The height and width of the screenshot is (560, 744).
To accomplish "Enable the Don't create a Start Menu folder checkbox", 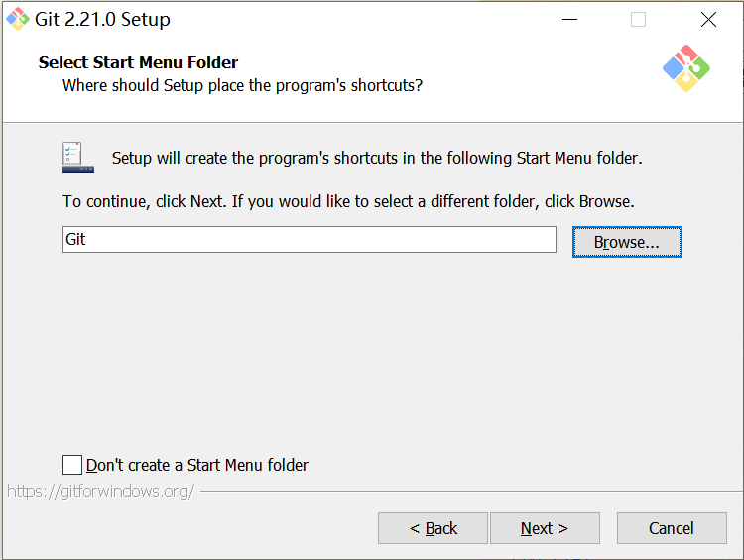I will tap(72, 465).
